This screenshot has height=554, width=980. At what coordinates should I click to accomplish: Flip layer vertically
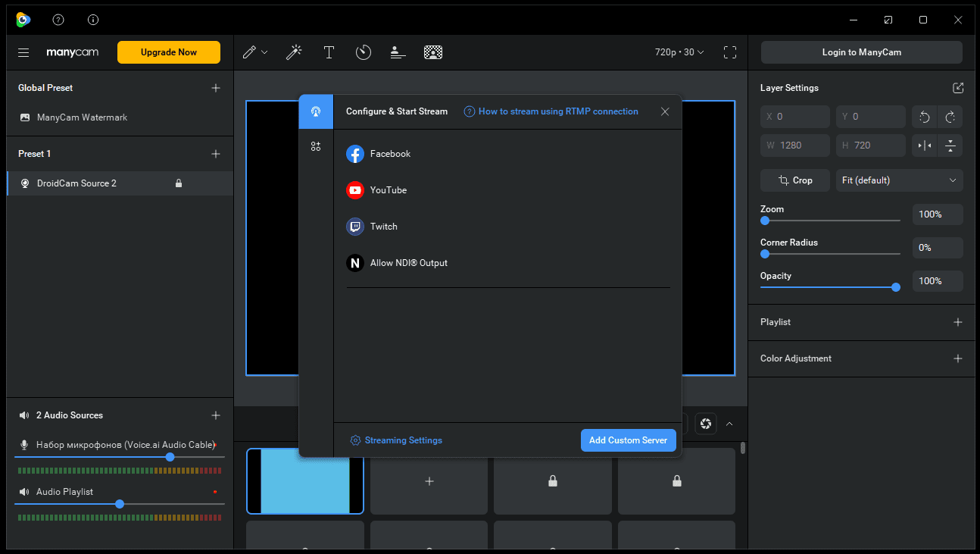950,146
